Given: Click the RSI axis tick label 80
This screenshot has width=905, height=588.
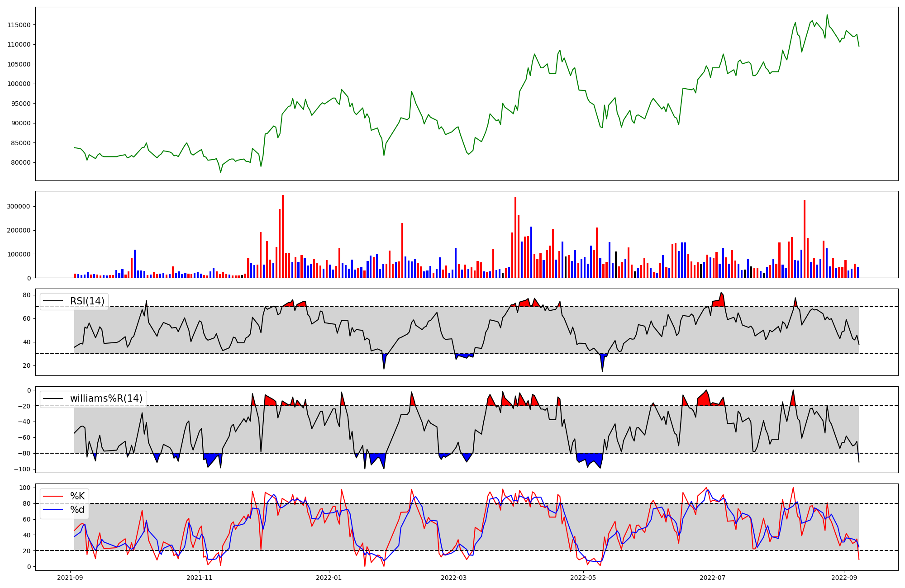Looking at the screenshot, I should coord(27,295).
